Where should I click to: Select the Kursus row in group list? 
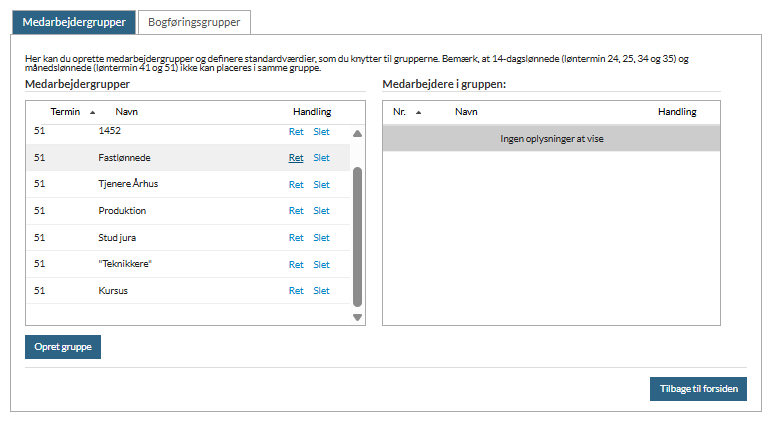coord(188,291)
